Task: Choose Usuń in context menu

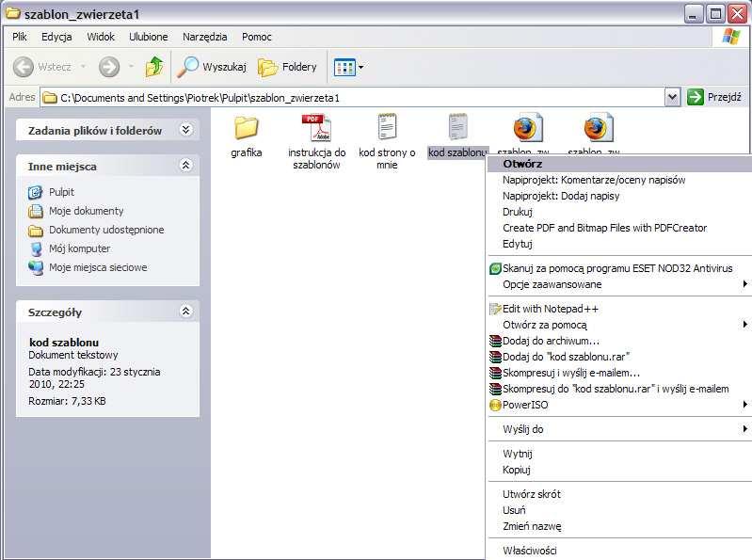Action: pos(619,510)
